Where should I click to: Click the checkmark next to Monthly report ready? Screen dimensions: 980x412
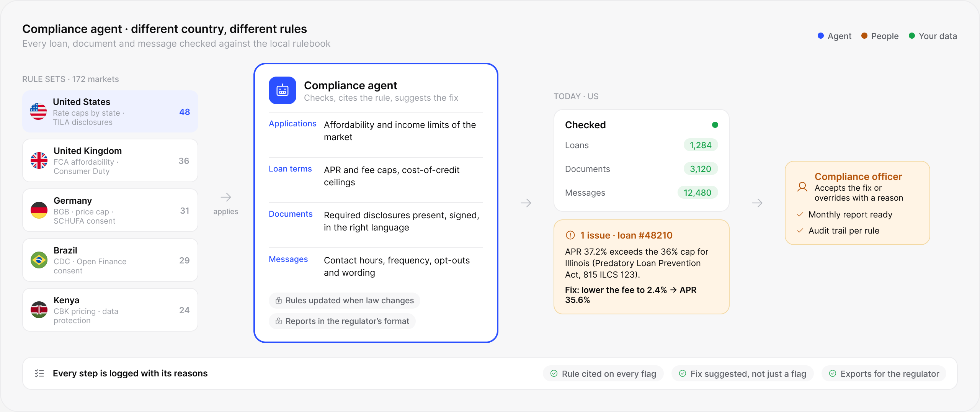800,214
